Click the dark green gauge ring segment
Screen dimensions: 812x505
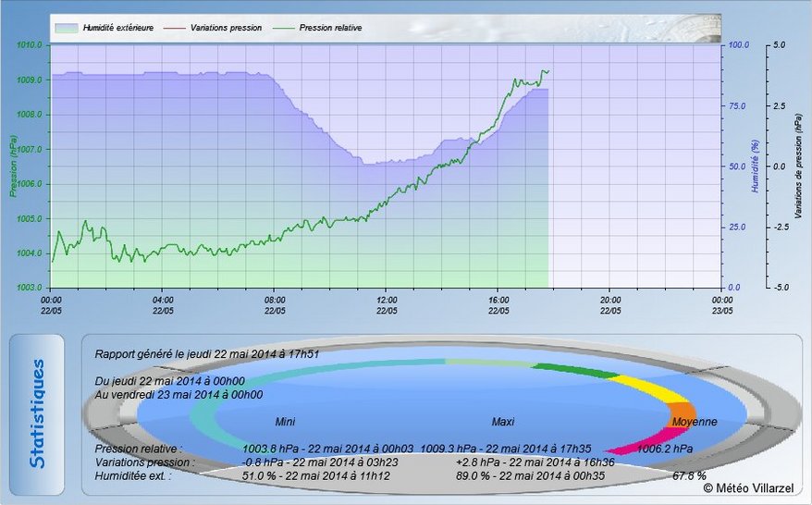point(576,370)
